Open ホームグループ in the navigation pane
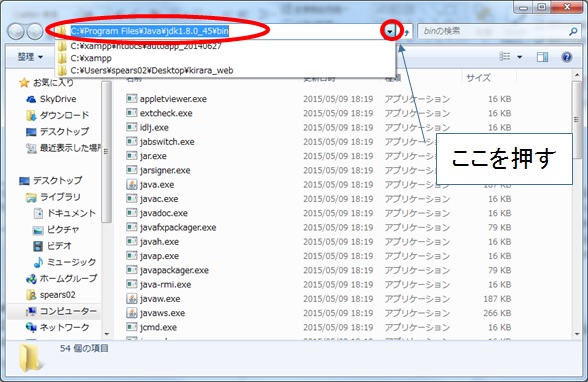 click(x=62, y=279)
